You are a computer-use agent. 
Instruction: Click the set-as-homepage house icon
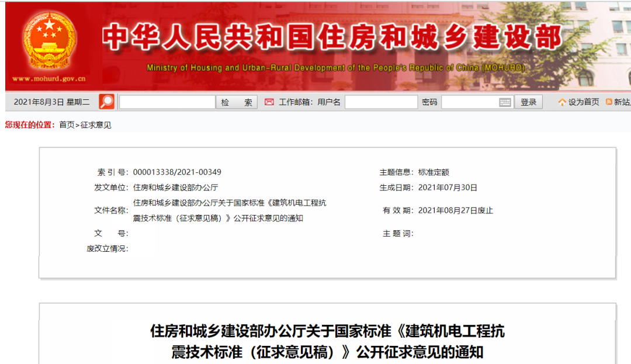coord(562,102)
